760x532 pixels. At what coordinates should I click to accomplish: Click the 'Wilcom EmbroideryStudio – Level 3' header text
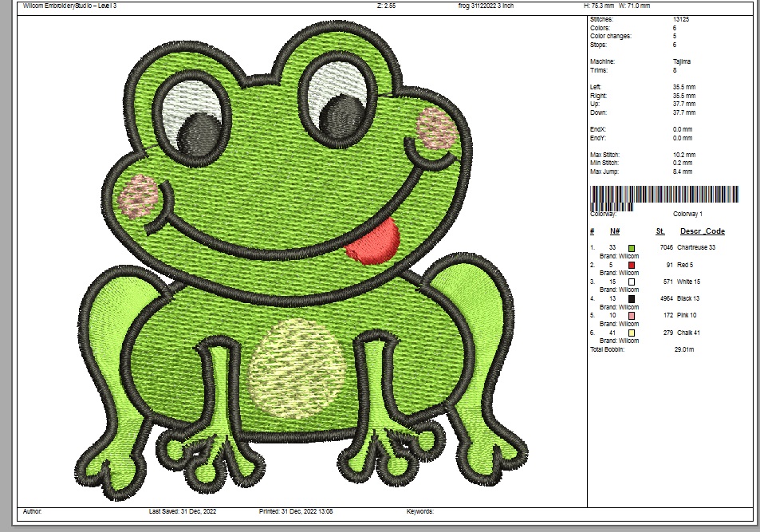(x=70, y=6)
